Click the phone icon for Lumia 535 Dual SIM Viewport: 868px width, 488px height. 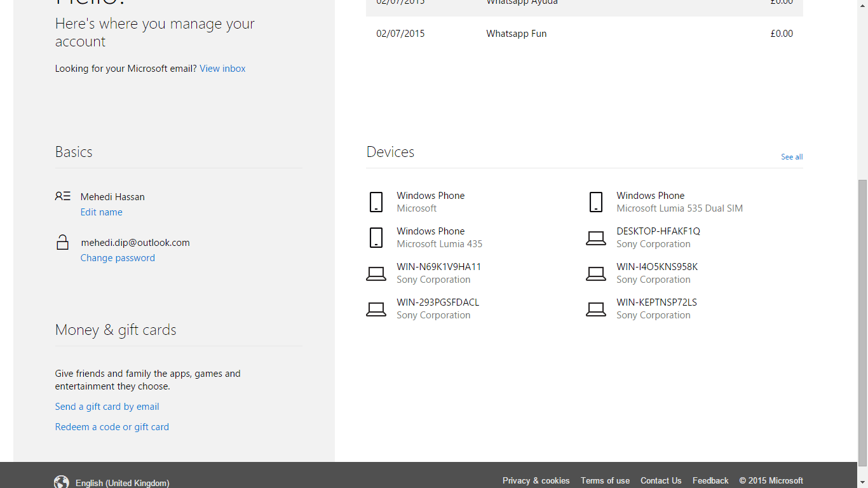596,202
